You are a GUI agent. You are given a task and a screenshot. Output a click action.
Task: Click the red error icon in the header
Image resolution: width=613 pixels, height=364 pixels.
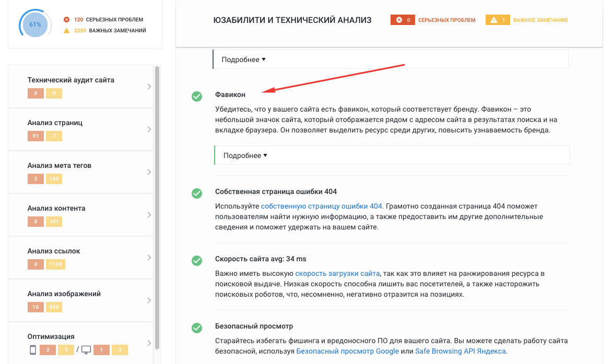(399, 20)
